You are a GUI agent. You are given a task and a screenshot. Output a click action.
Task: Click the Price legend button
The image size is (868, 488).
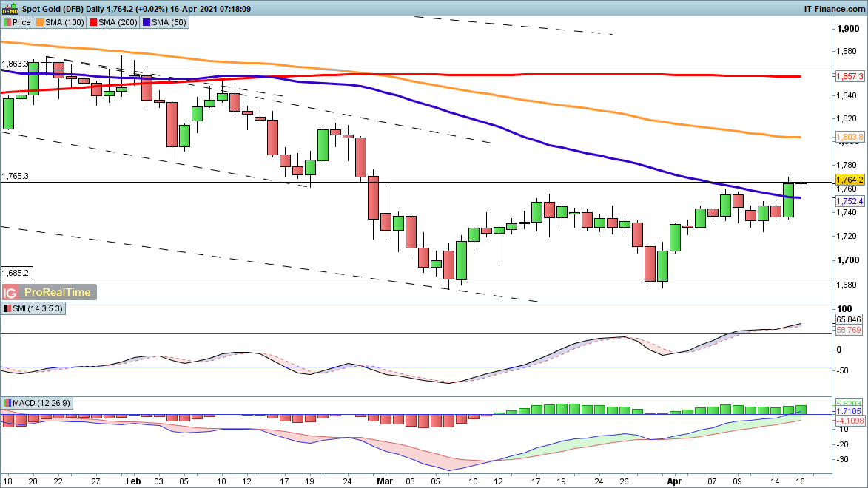(x=17, y=22)
